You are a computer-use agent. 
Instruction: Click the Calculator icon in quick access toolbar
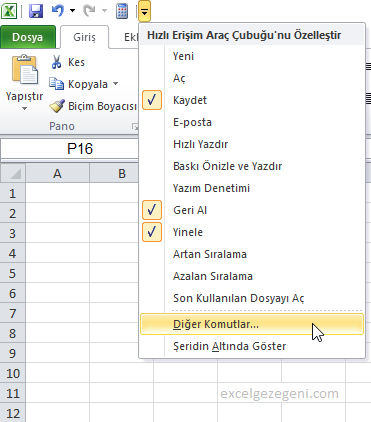click(x=122, y=11)
